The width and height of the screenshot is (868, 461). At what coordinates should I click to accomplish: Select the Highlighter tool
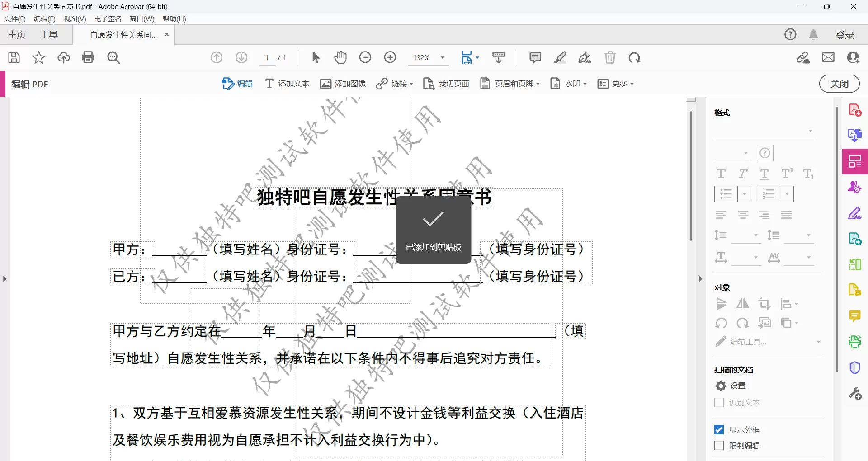click(560, 57)
